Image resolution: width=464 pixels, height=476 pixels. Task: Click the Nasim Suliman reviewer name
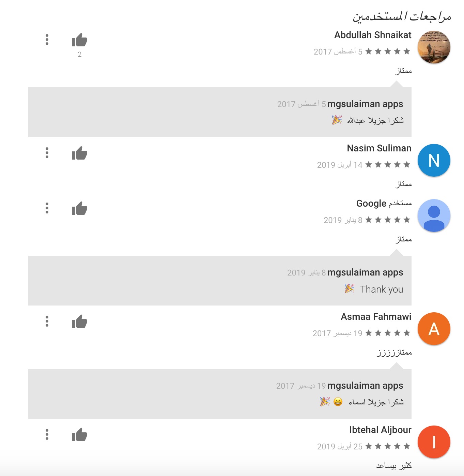379,148
